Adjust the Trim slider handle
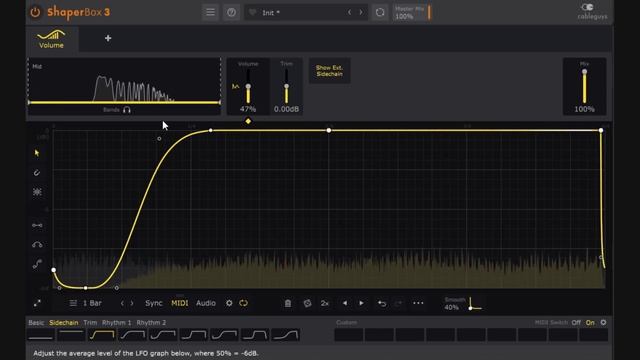The height and width of the screenshot is (360, 640). coord(287,87)
